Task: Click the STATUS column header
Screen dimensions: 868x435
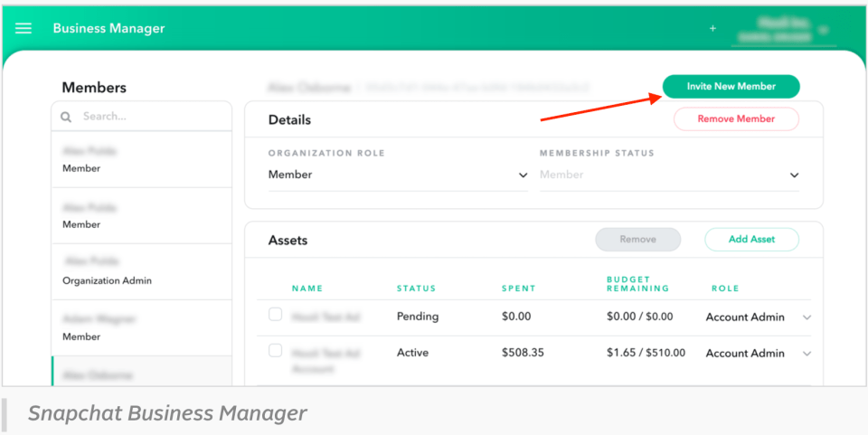Action: (x=416, y=288)
